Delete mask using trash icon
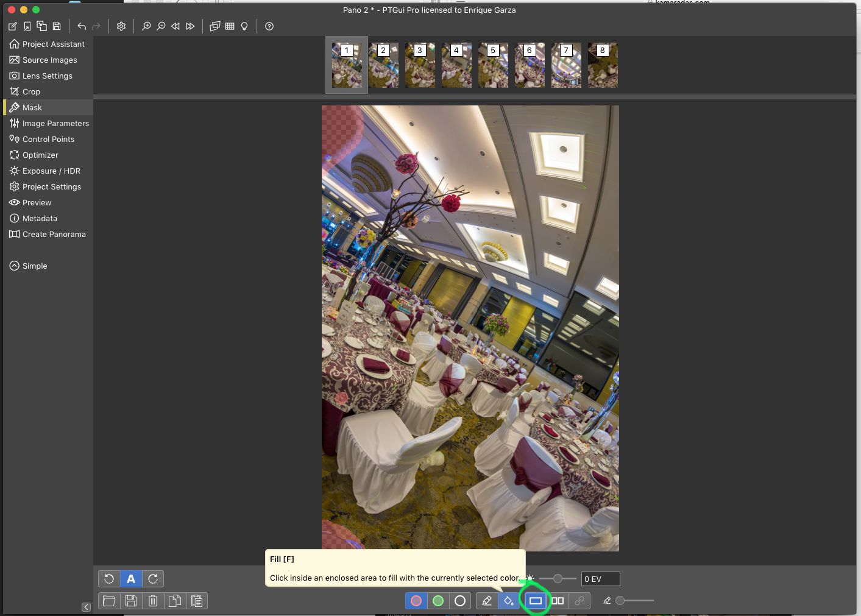Viewport: 861px width, 616px height. point(153,601)
